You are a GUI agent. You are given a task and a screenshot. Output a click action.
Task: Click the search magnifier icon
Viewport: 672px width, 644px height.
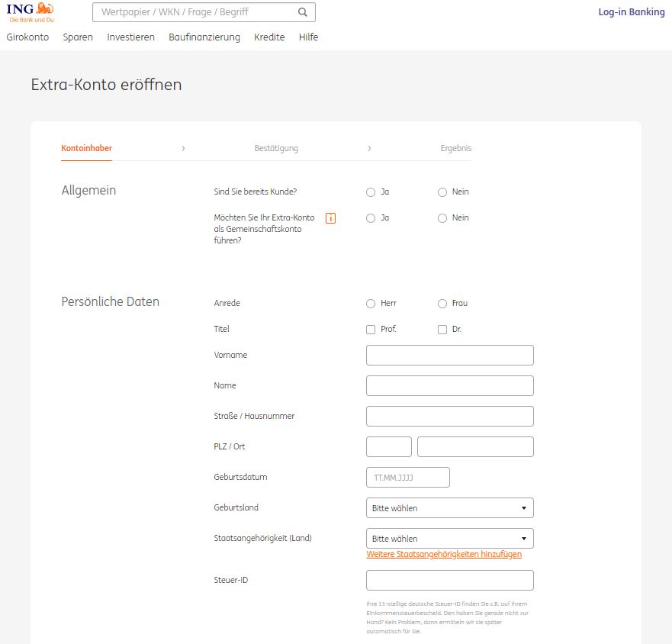tap(303, 12)
